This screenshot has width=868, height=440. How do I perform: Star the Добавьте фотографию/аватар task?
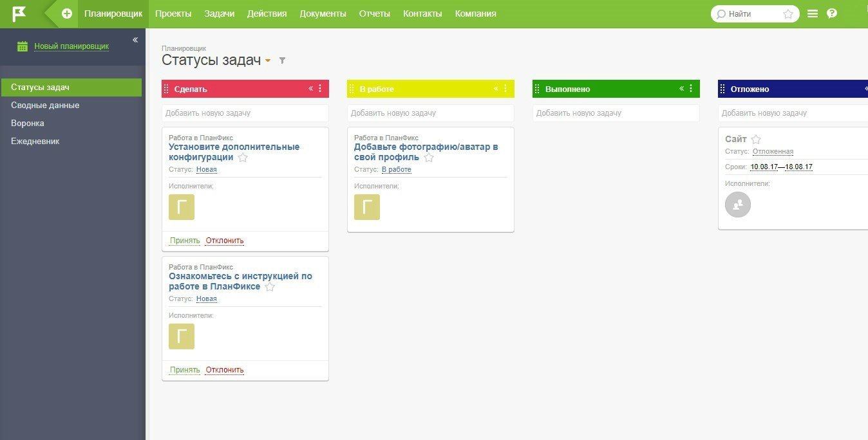pyautogui.click(x=429, y=158)
